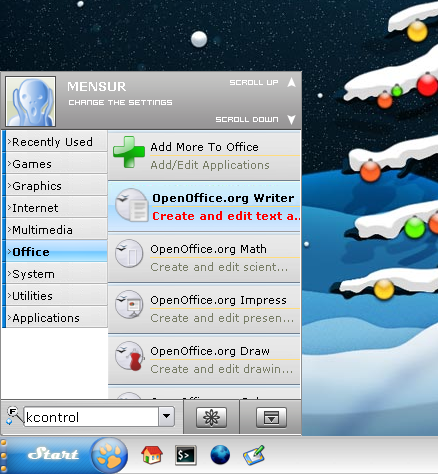
Task: Launch OpenOffice.org Draw entry title
Action: [210, 351]
